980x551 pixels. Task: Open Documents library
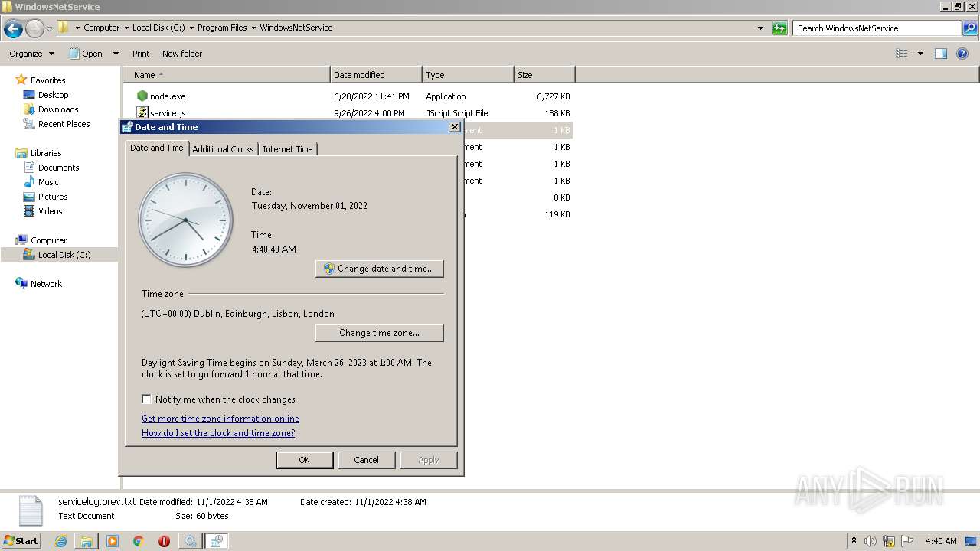58,168
